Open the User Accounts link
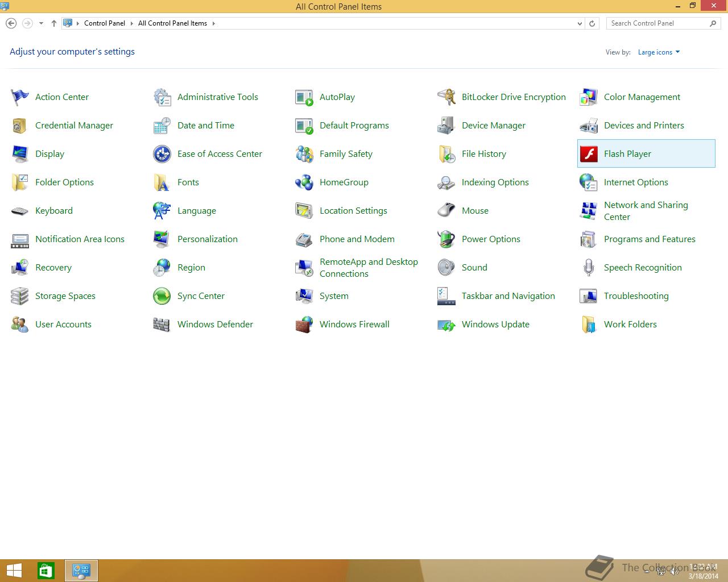728x582 pixels. coord(63,325)
